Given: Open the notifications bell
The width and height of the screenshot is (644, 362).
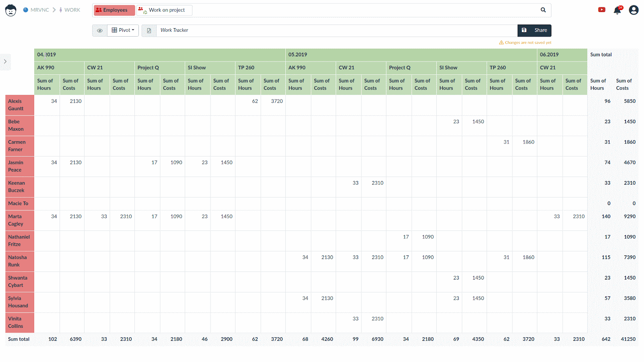Looking at the screenshot, I should [617, 10].
